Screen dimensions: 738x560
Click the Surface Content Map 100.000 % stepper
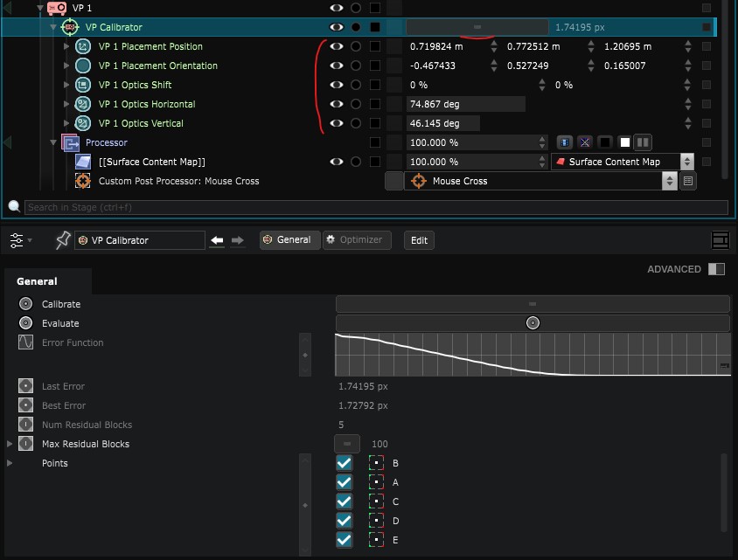pos(542,162)
